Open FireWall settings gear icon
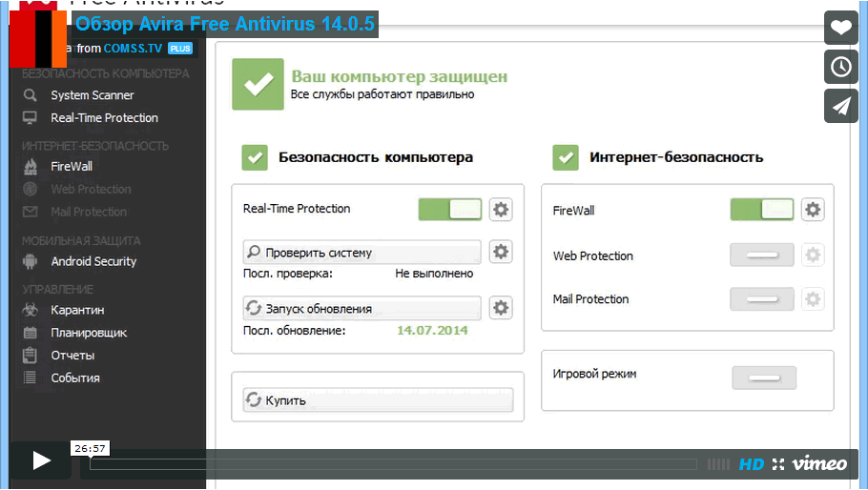This screenshot has width=868, height=490. click(x=812, y=210)
